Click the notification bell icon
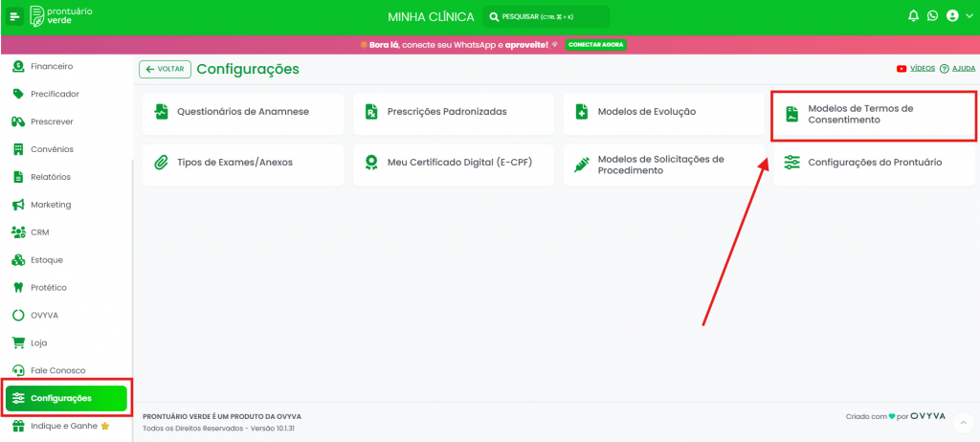 tap(913, 16)
